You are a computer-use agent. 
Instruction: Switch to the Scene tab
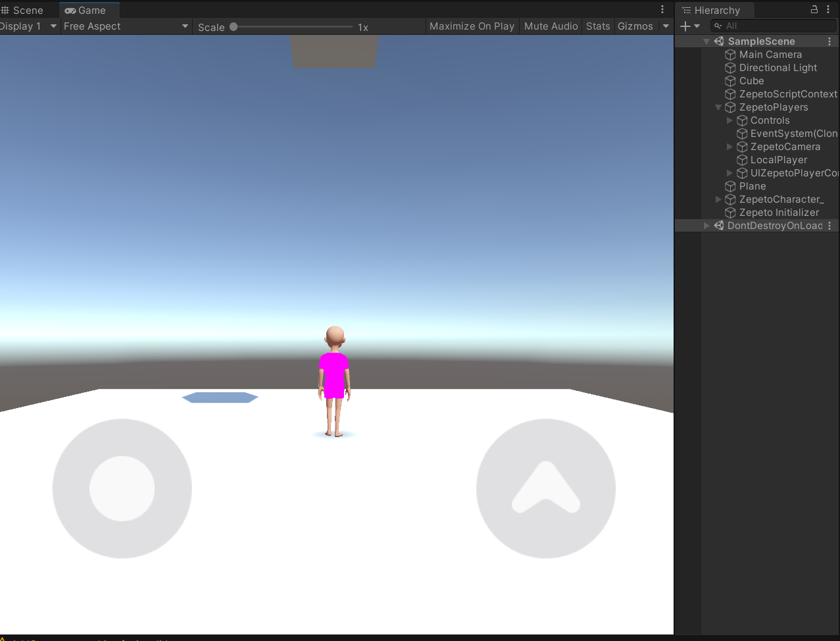pos(22,10)
